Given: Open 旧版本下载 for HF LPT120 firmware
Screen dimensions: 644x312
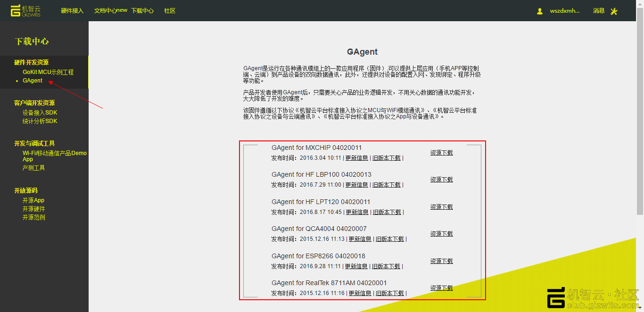Looking at the screenshot, I should 387,212.
